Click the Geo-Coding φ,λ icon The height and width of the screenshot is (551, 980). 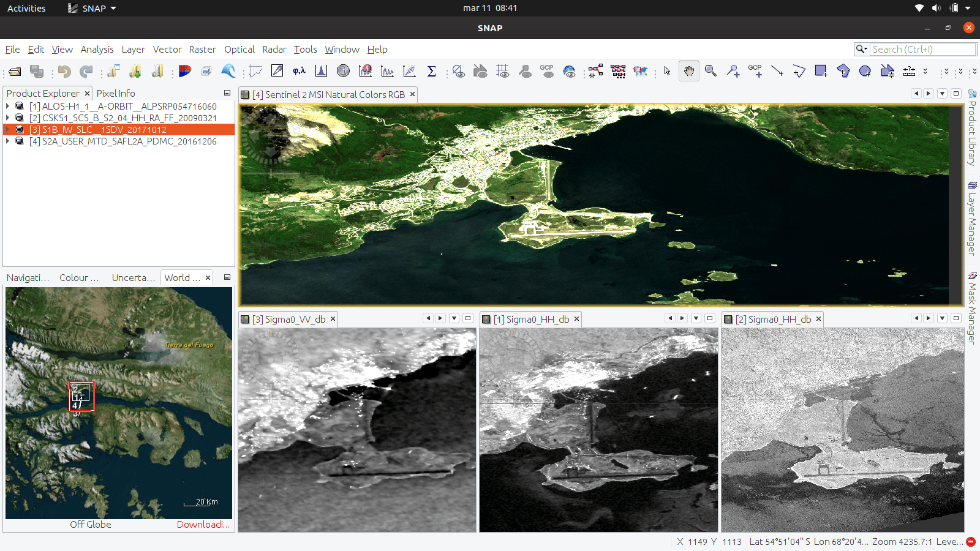point(299,71)
